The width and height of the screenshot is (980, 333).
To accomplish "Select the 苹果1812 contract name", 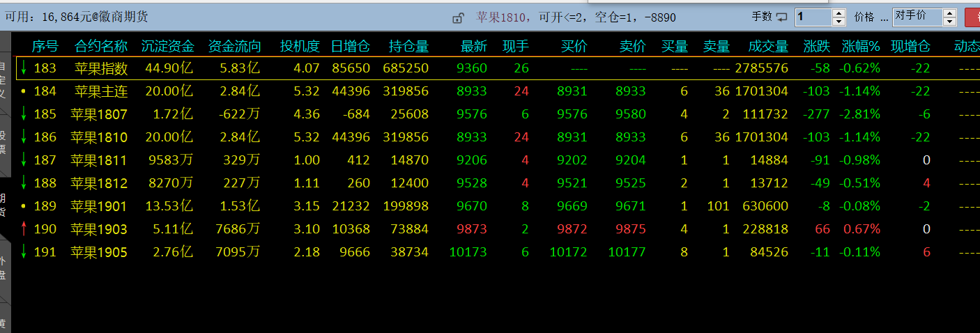I will tap(99, 183).
